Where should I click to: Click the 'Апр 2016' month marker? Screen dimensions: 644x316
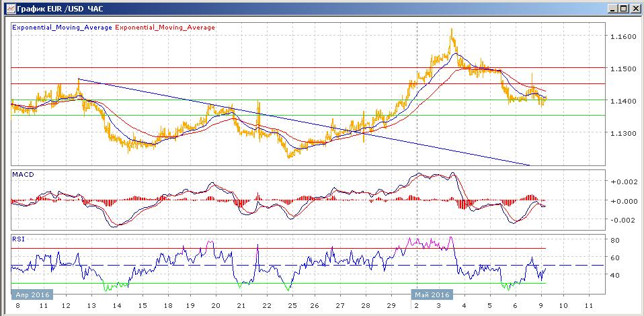click(32, 295)
